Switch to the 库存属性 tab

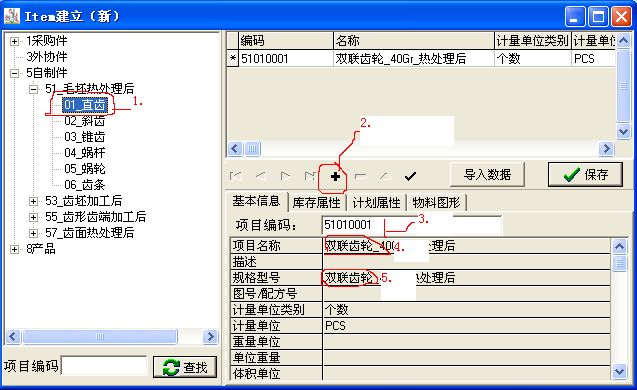point(317,202)
